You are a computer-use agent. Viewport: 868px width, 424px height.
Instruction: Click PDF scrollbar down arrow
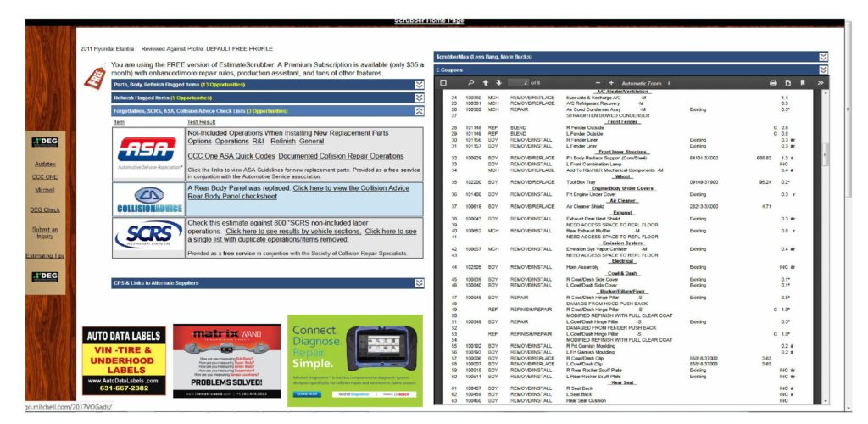tap(826, 401)
